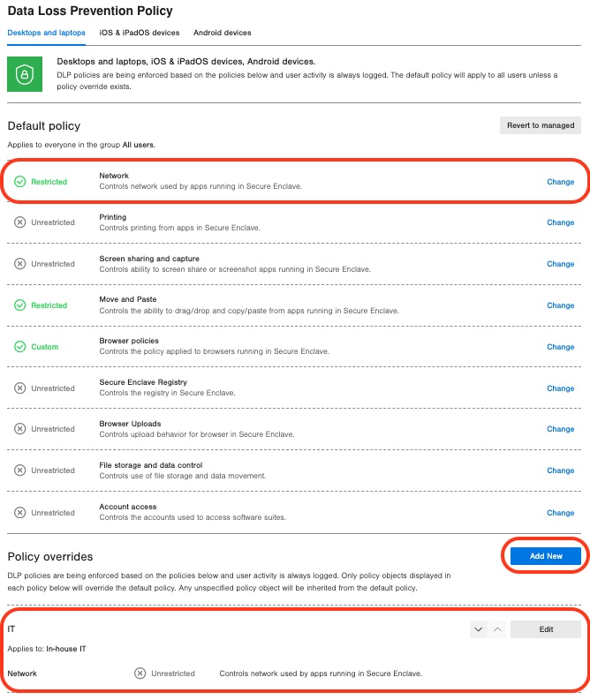Click Account access Unrestricted X icon

pos(19,513)
